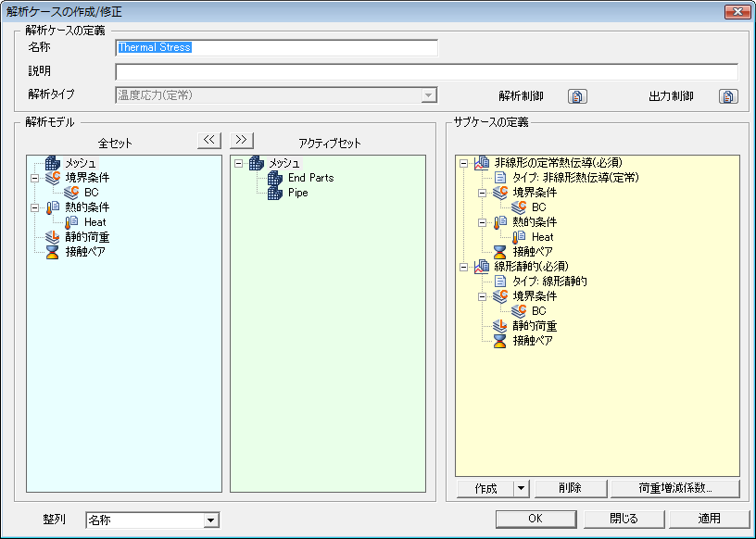Image resolution: width=756 pixels, height=539 pixels.
Task: Confirm with the OK button
Action: (x=535, y=519)
